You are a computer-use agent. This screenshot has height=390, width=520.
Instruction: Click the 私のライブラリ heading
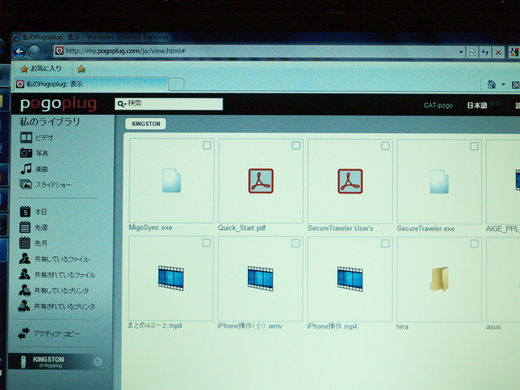pyautogui.click(x=50, y=122)
